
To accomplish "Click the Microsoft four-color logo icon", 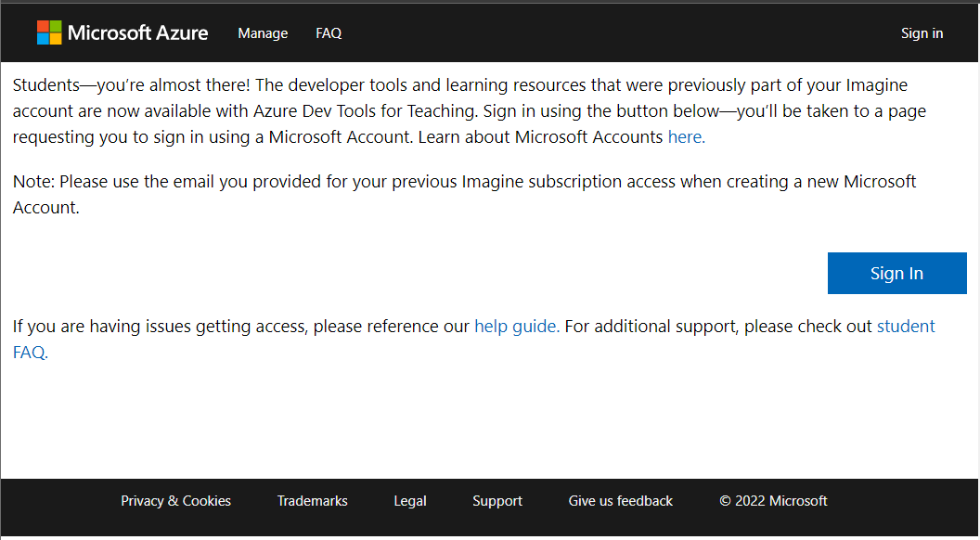I will 49,32.
